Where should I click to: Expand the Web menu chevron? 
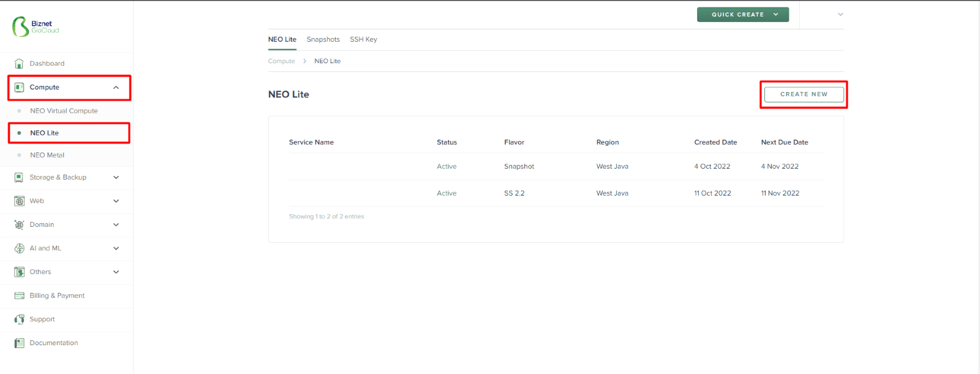(116, 201)
